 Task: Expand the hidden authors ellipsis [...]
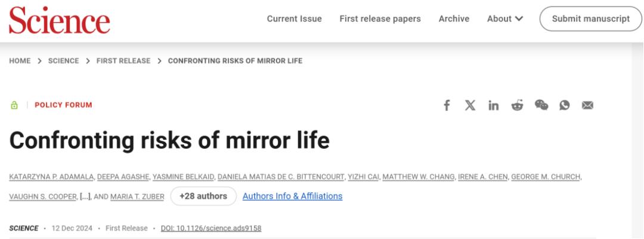tap(86, 197)
